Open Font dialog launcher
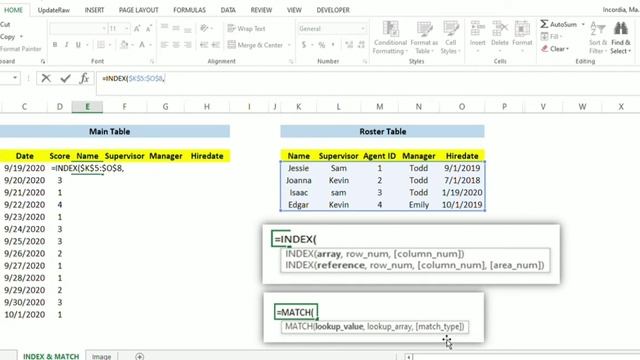 click(x=152, y=61)
